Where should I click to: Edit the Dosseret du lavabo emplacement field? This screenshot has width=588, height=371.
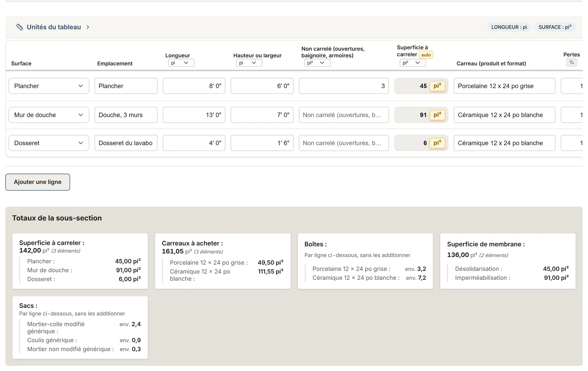point(126,143)
